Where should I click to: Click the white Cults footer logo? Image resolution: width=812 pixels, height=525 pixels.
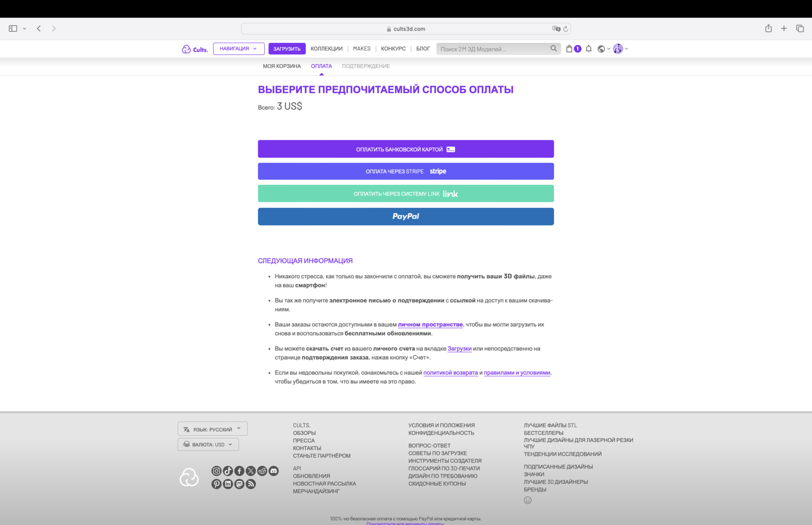click(189, 477)
